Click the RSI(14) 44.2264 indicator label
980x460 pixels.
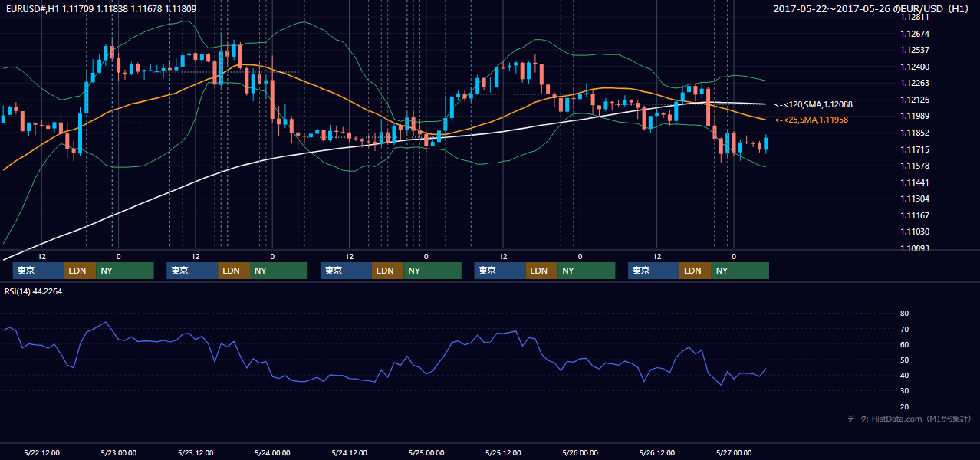tap(34, 291)
